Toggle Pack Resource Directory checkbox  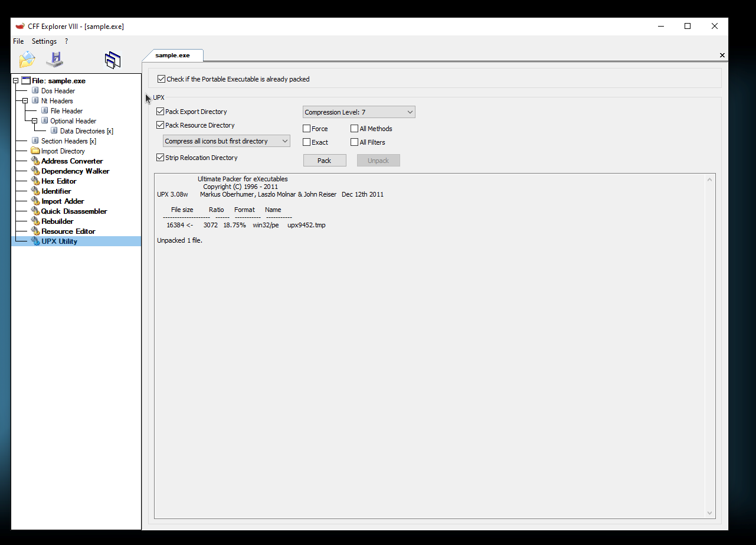coord(160,125)
